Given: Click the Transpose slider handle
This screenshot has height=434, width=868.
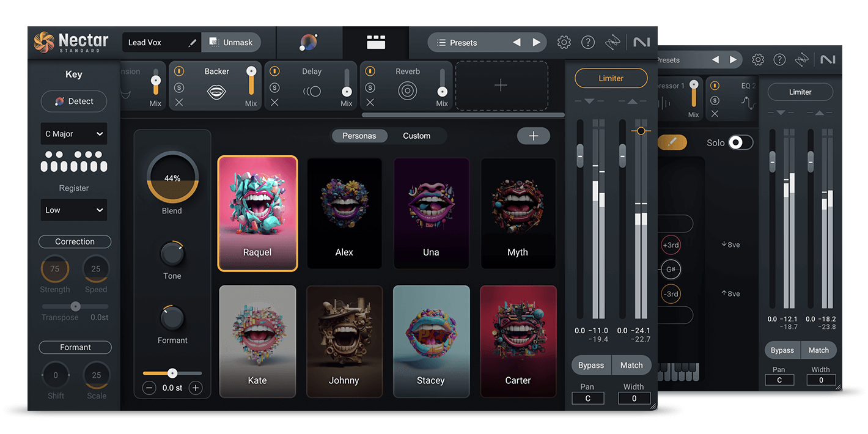Looking at the screenshot, I should coord(75,306).
